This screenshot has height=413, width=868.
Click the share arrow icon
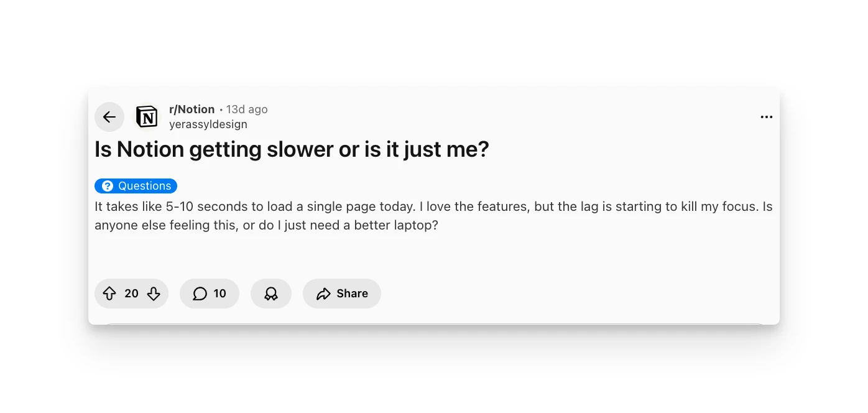323,294
